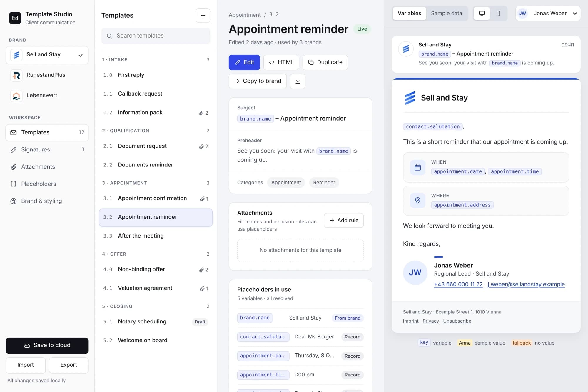Screen dimensions: 588x392
Task: Open Attachments via its paperclip icon
Action: [13, 167]
